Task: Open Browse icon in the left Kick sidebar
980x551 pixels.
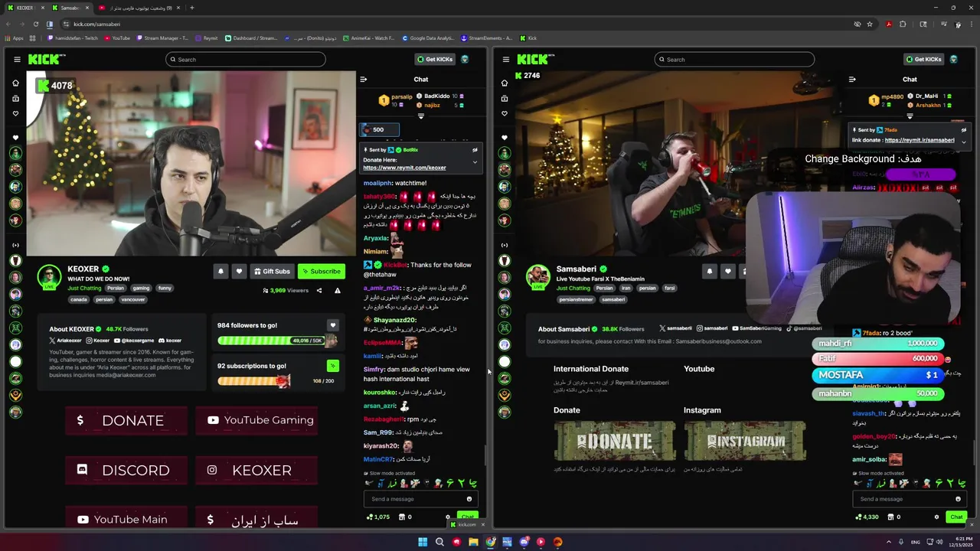Action: [15, 98]
